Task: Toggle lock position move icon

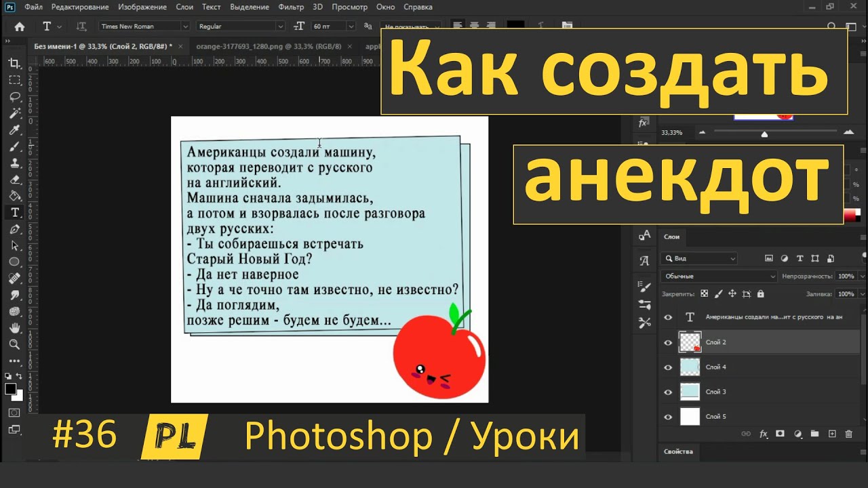Action: tap(732, 294)
